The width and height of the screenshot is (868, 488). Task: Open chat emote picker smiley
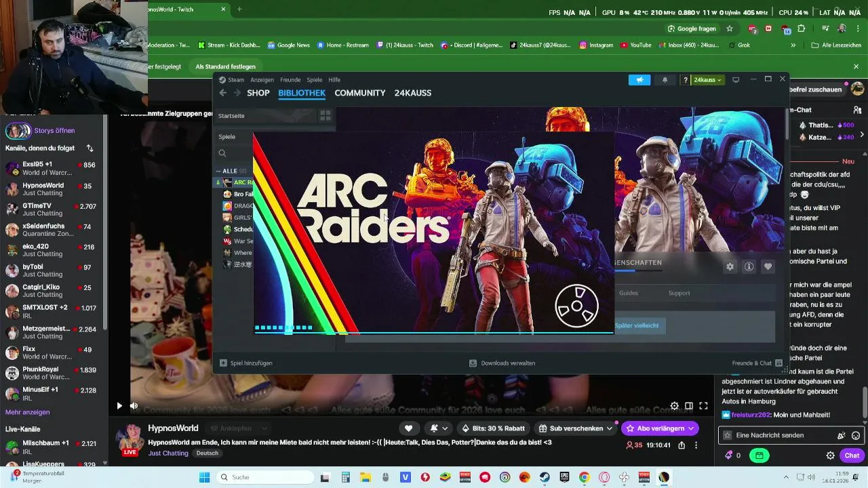click(856, 435)
